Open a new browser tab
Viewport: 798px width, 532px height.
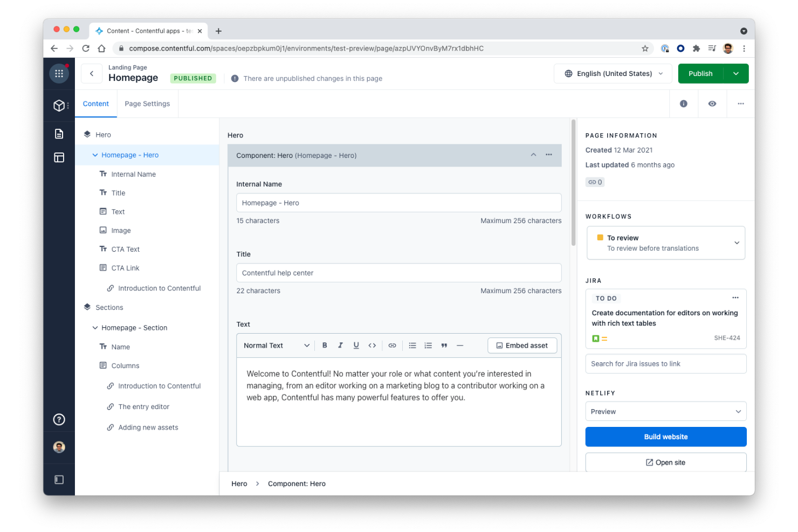click(218, 31)
